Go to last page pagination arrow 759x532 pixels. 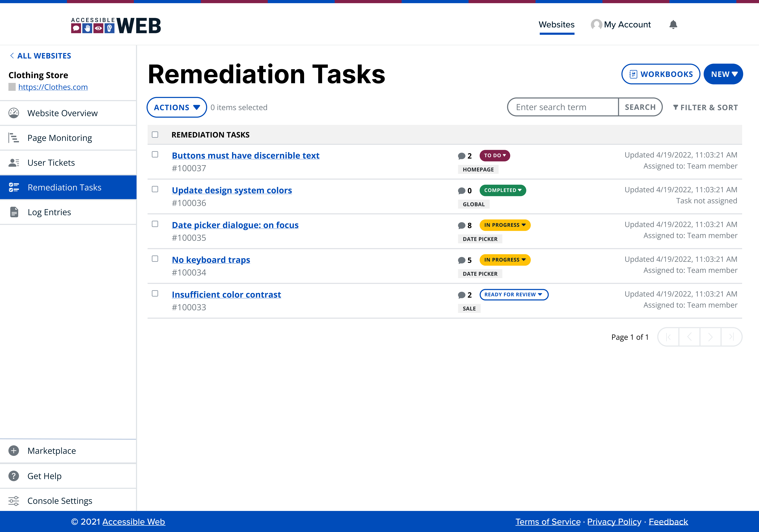[x=732, y=337]
